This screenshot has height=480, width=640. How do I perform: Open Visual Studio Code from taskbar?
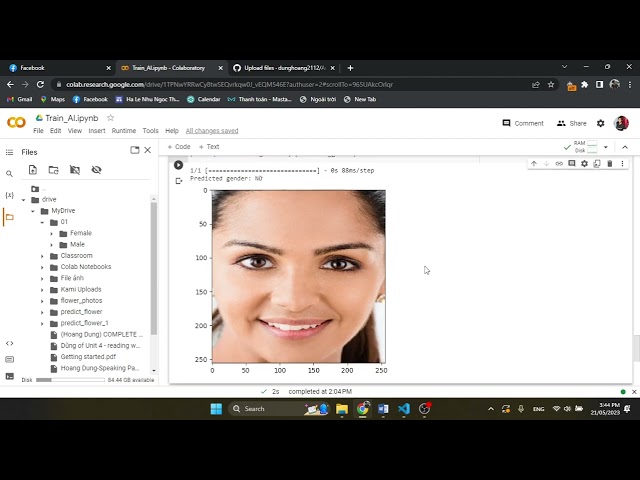pos(404,409)
